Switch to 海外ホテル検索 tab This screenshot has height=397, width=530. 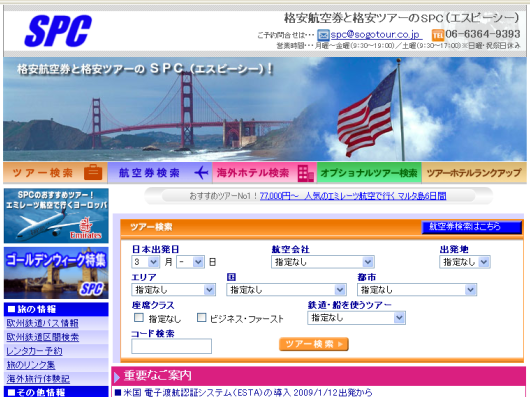264,173
